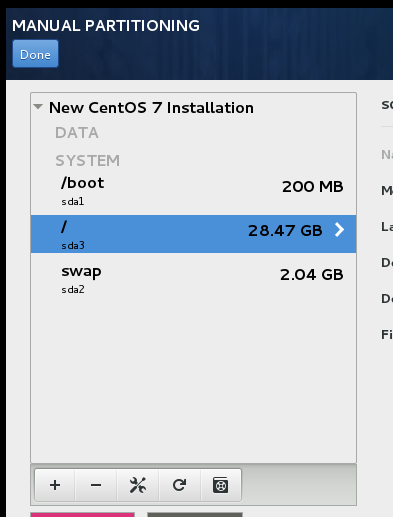Click the sda3 device label
393x517 pixels.
coord(73,246)
